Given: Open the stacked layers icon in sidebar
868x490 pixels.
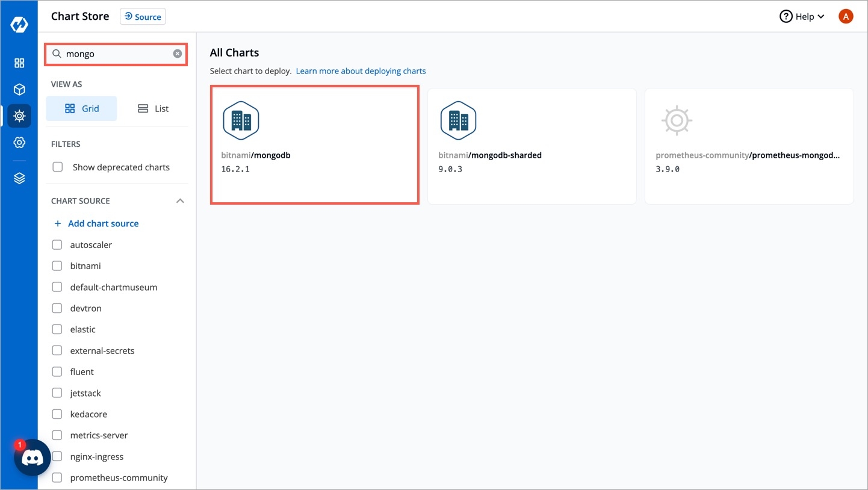Looking at the screenshot, I should coord(19,179).
